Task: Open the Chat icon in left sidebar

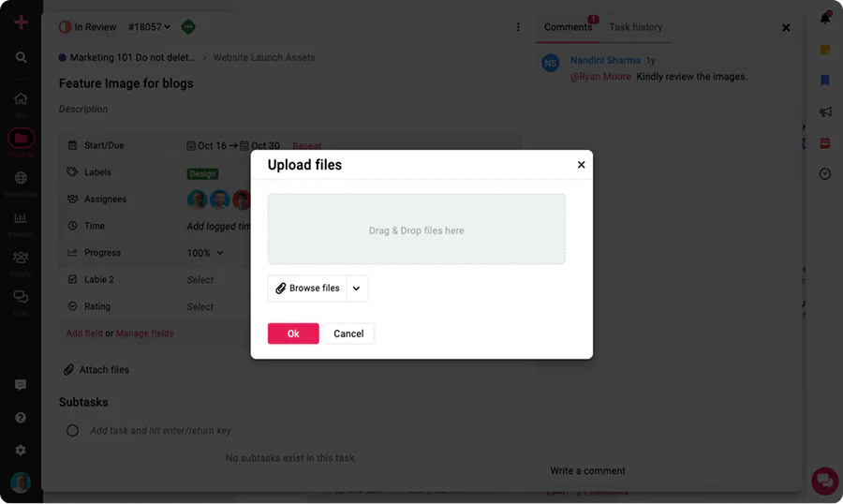Action: click(x=21, y=296)
